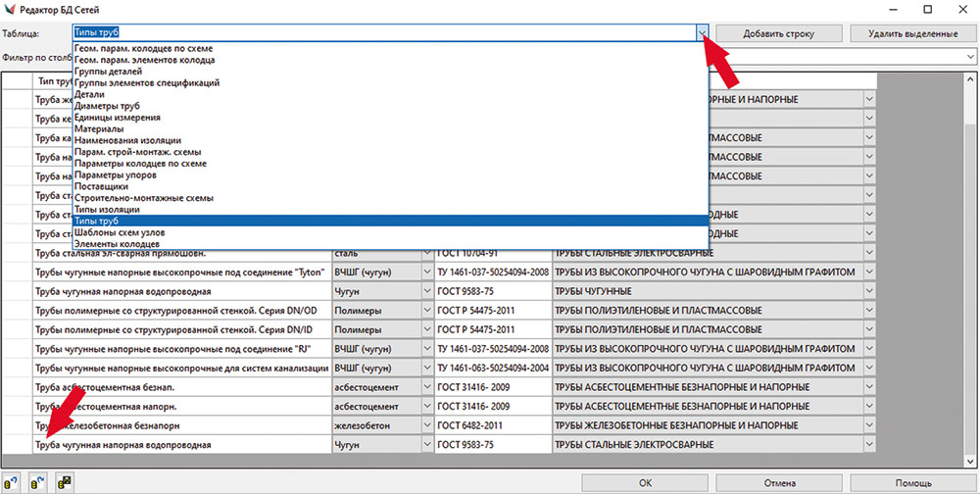Collapse the Таблица combo box arrow
Viewport: 980px width, 494px height.
point(702,33)
